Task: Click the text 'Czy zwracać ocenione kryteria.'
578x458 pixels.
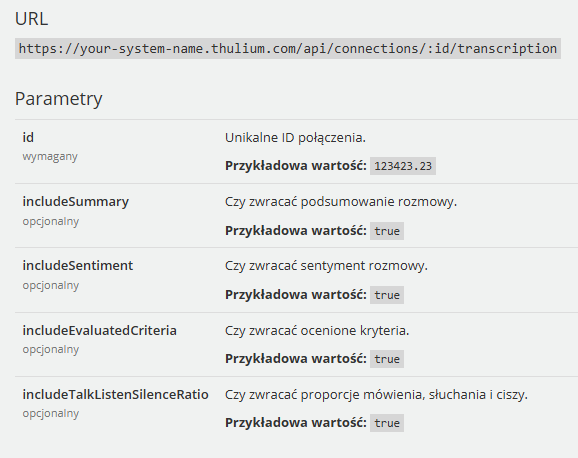Action: click(x=317, y=330)
